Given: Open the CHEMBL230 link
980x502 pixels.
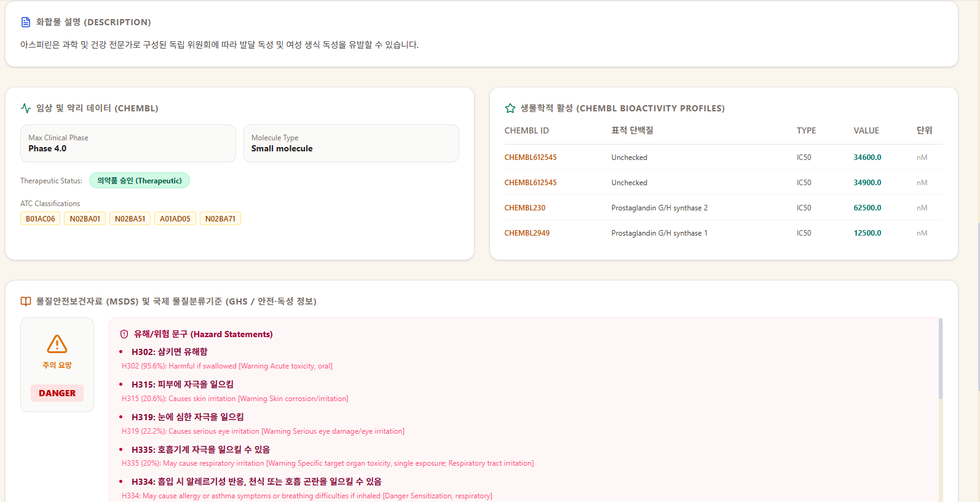Looking at the screenshot, I should [525, 208].
